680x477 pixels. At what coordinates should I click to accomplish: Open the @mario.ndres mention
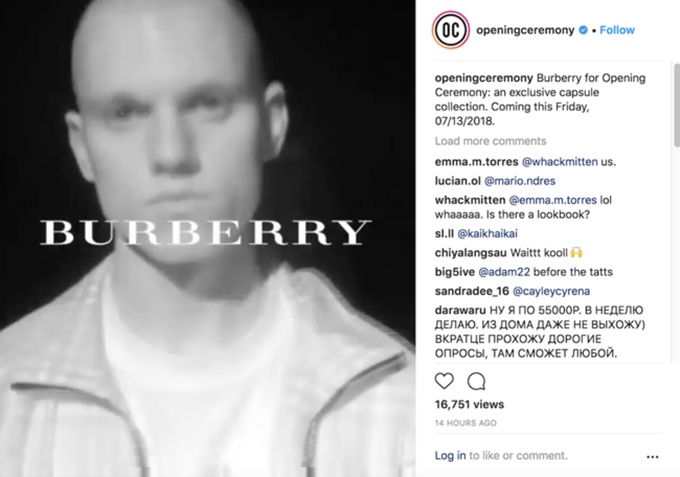(520, 181)
